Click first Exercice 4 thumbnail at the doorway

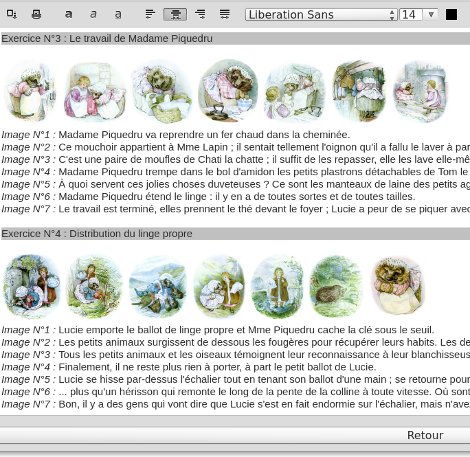31,286
